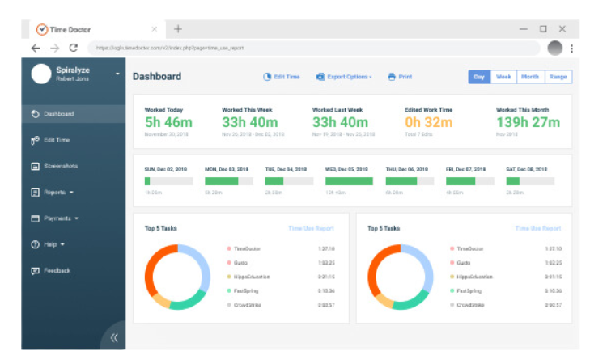The width and height of the screenshot is (607, 364).
Task: Click Edit Time link in header
Action: [287, 77]
